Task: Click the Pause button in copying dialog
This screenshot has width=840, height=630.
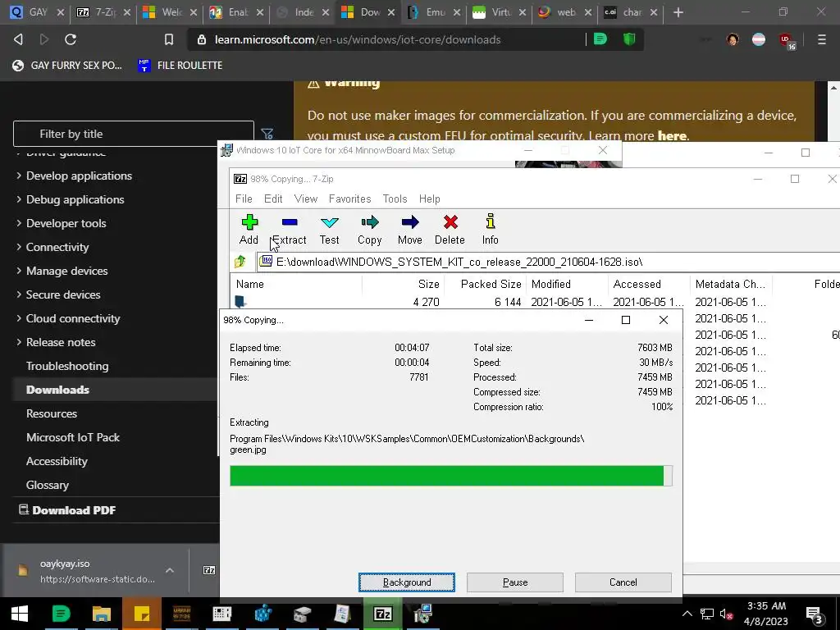Action: tap(515, 582)
